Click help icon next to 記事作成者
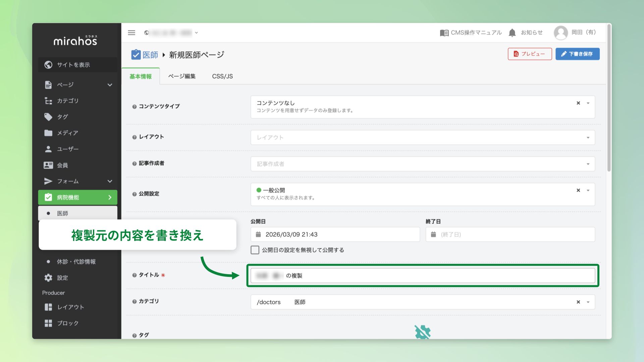The width and height of the screenshot is (644, 362). coord(135,164)
